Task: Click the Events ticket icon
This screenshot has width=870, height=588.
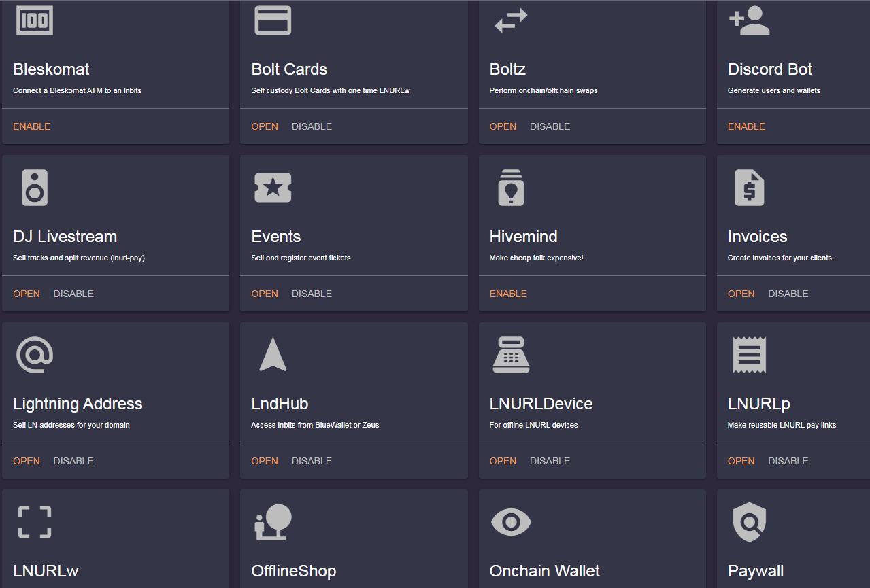Action: click(x=273, y=188)
